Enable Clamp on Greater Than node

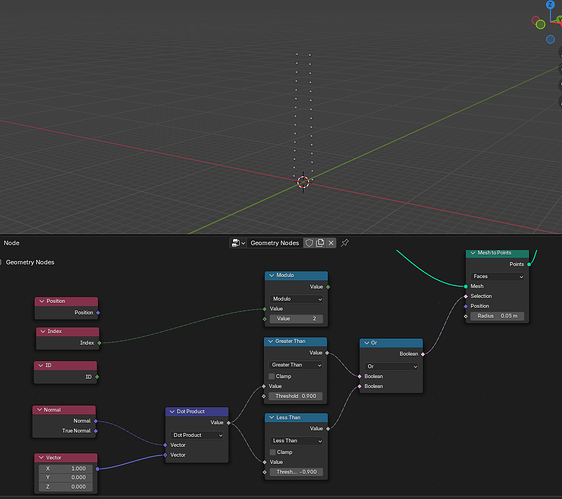point(272,376)
